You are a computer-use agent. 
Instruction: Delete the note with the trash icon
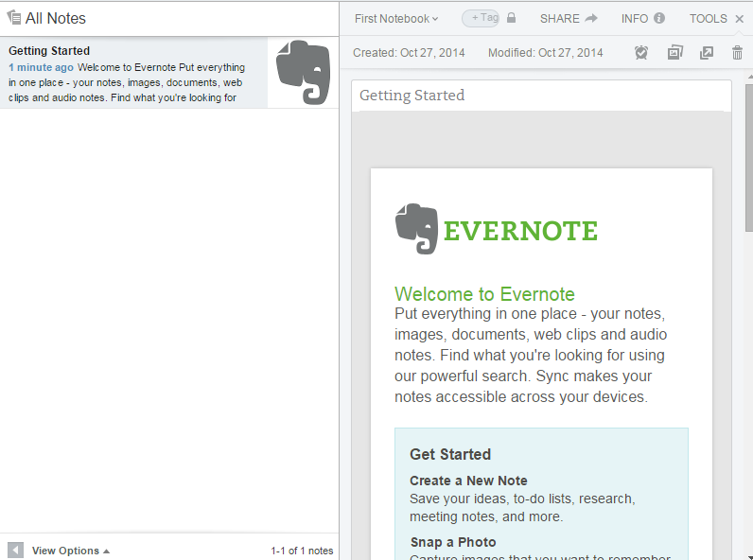(737, 52)
